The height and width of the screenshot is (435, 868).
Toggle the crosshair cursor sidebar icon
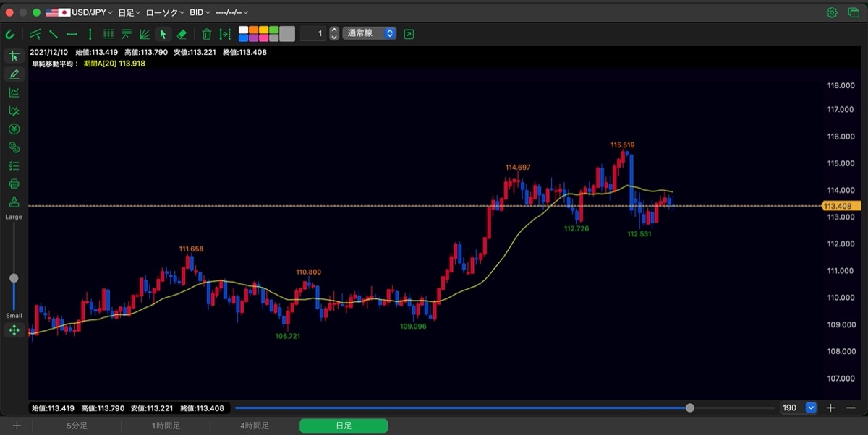pos(14,56)
